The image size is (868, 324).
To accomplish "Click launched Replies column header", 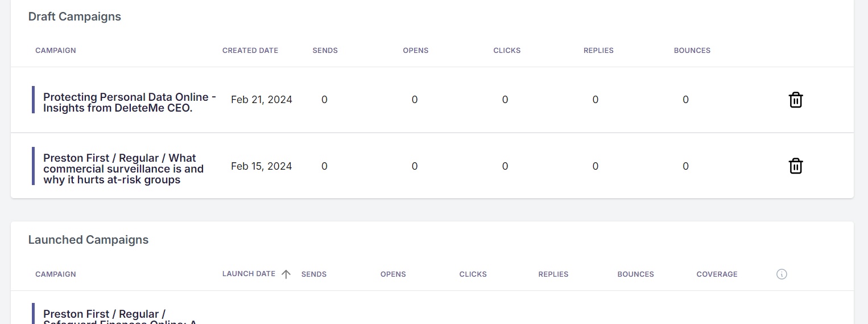I will point(553,274).
